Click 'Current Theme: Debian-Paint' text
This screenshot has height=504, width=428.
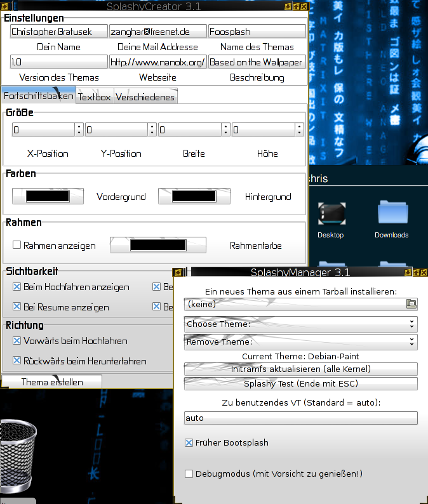click(300, 356)
